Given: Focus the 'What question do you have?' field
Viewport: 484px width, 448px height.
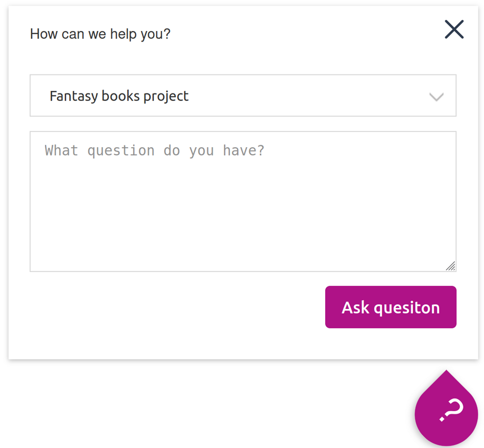Looking at the screenshot, I should pyautogui.click(x=243, y=194).
